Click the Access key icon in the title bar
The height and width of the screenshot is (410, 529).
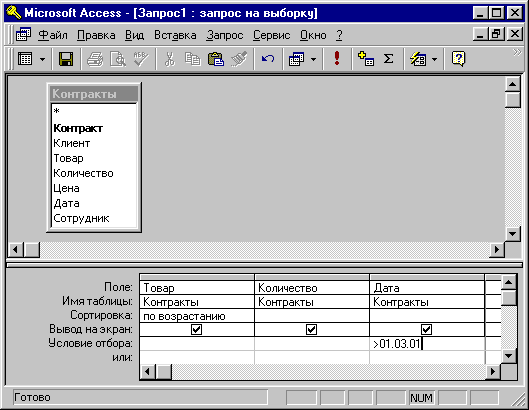(x=13, y=12)
